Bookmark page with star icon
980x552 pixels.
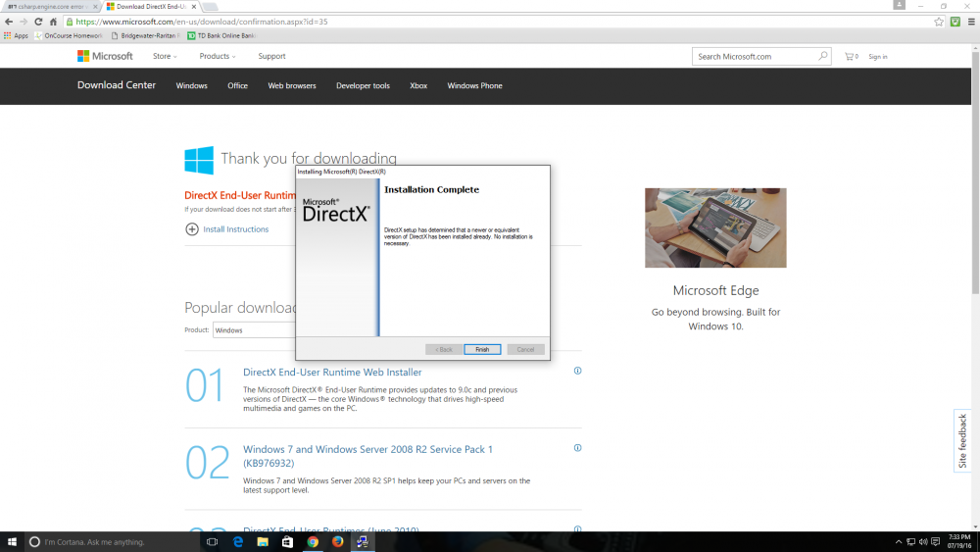(939, 22)
